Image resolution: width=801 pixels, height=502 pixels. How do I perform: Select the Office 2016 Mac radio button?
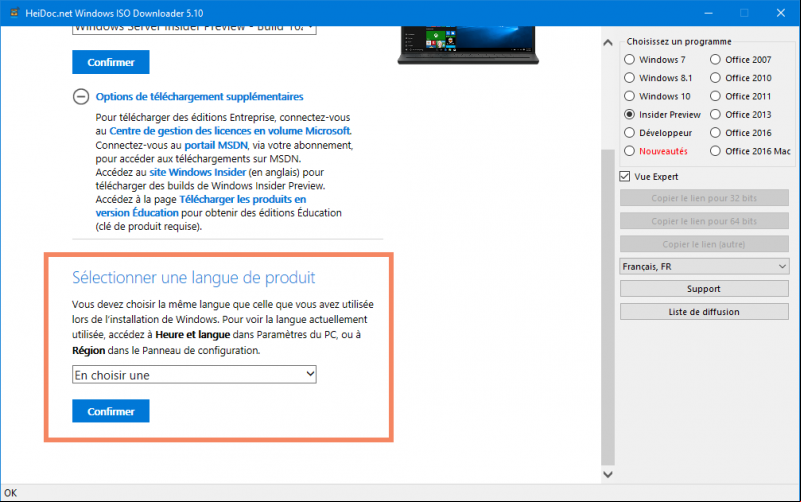pos(715,151)
